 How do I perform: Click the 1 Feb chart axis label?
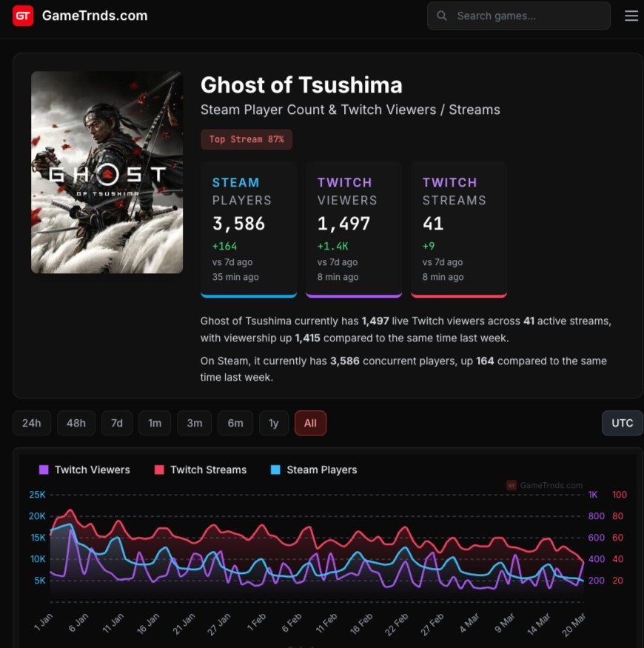[257, 622]
